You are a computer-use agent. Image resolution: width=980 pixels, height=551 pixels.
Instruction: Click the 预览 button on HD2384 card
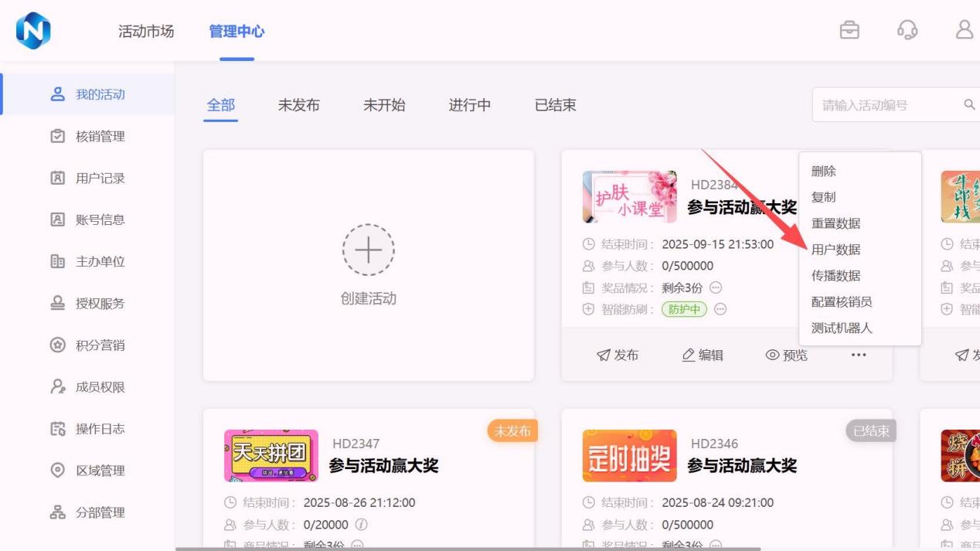pyautogui.click(x=787, y=355)
